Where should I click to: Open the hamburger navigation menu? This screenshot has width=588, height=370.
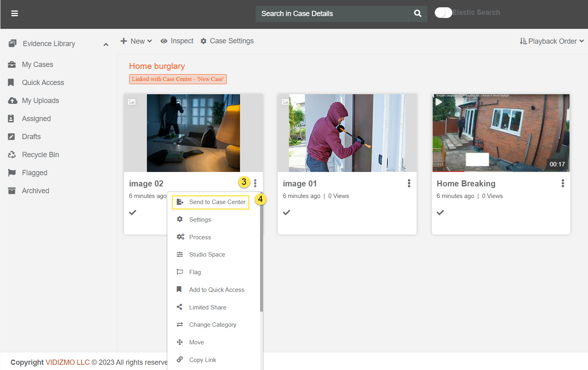pyautogui.click(x=14, y=14)
